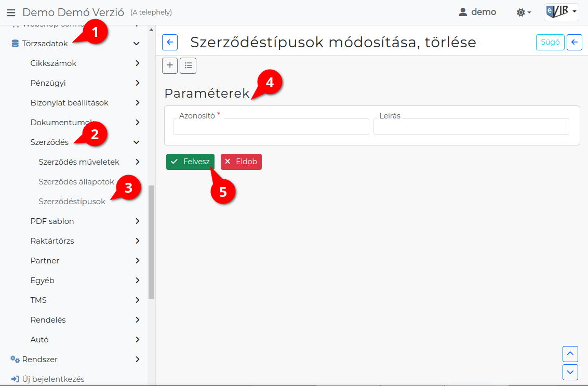Open Szerződéstípusok menu item
The image size is (588, 386).
pos(72,202)
